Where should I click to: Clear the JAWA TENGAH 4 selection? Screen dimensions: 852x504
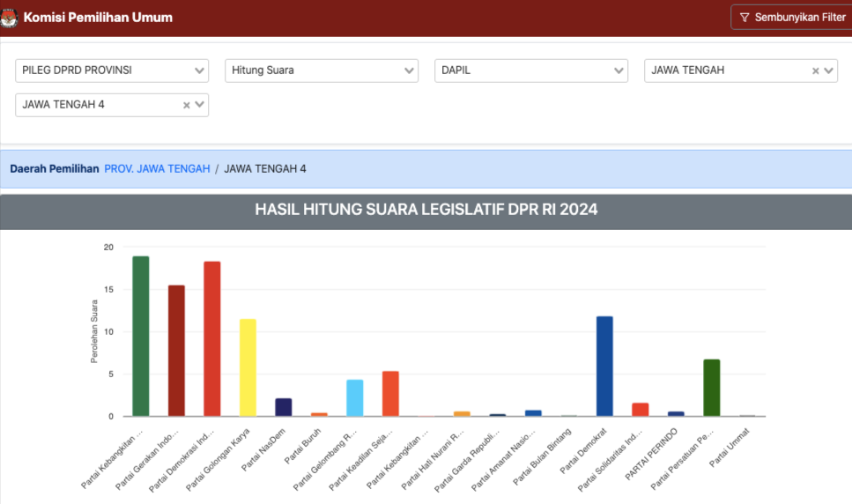coord(187,105)
